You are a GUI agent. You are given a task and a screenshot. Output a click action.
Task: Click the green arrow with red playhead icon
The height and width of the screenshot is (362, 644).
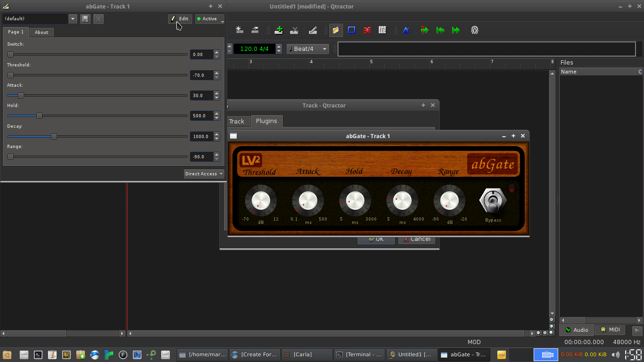[425, 30]
